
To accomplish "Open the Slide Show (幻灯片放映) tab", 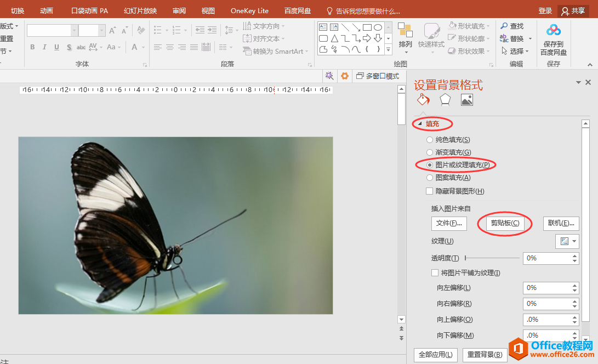I will [140, 11].
